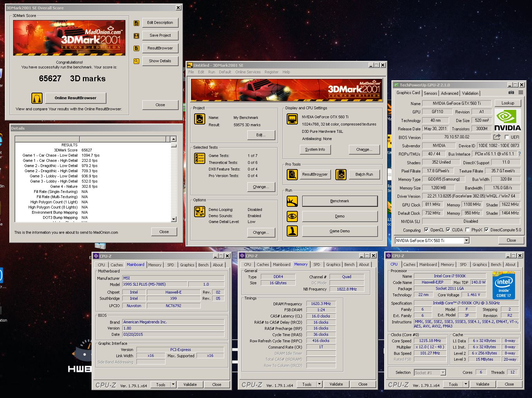Click the Bus Interface question mark icon
Screen dimensions: 532x398
point(520,154)
